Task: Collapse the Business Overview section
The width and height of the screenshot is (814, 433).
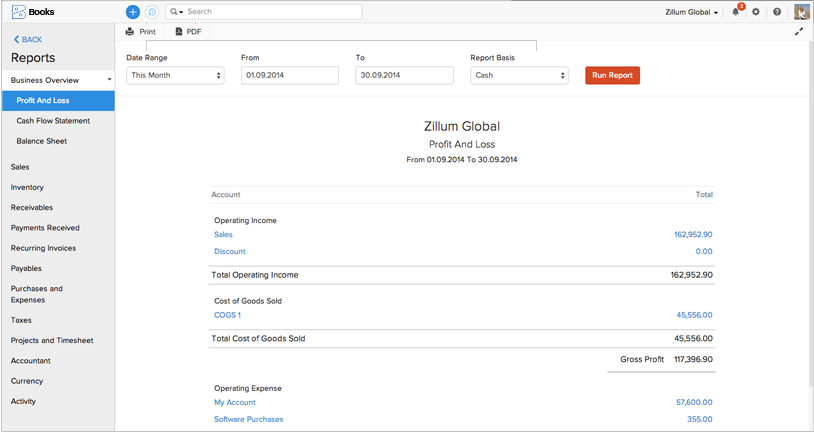Action: tap(108, 79)
